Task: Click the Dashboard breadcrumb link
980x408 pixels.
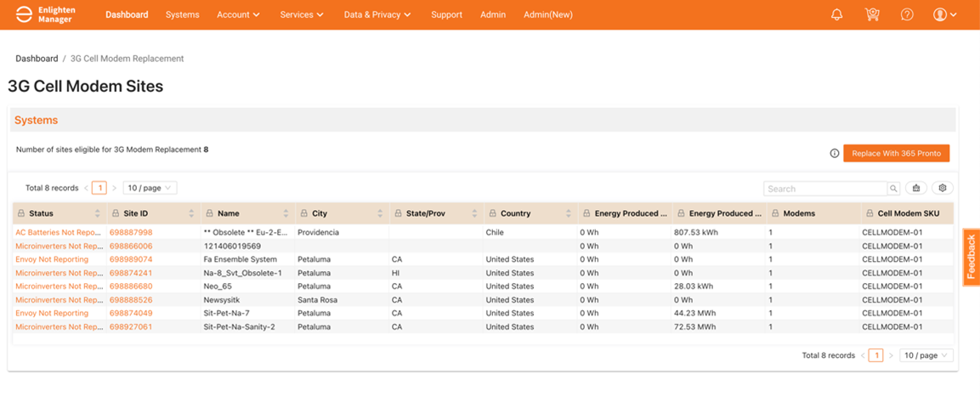Action: click(x=37, y=58)
